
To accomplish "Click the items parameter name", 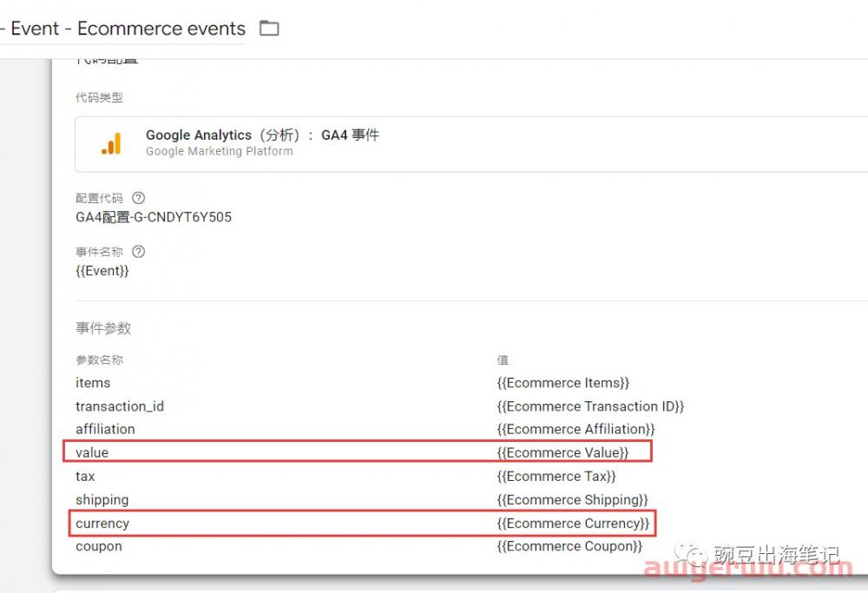I will [93, 383].
